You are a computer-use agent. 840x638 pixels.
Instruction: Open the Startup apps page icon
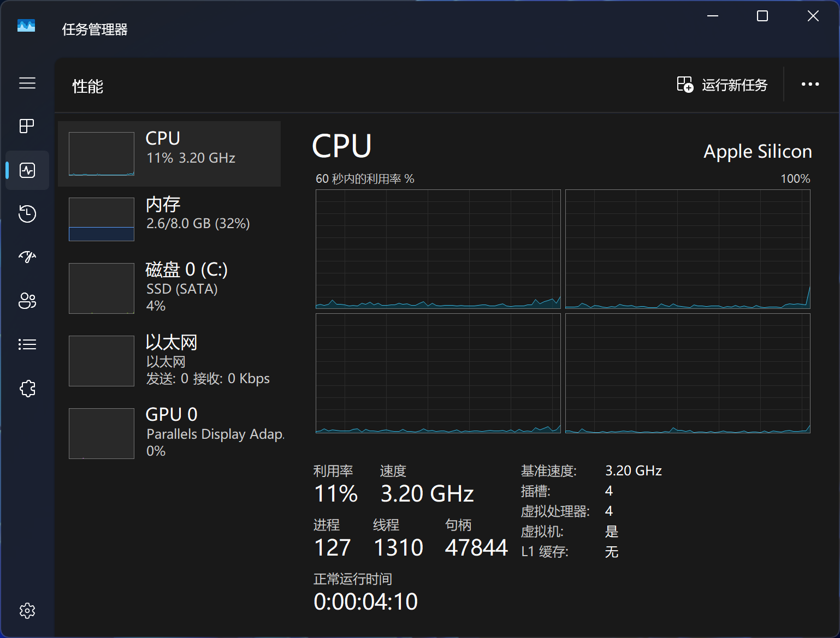(x=27, y=257)
